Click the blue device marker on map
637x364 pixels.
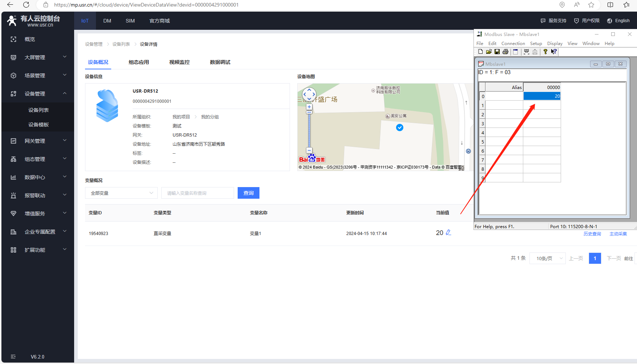[x=400, y=128]
